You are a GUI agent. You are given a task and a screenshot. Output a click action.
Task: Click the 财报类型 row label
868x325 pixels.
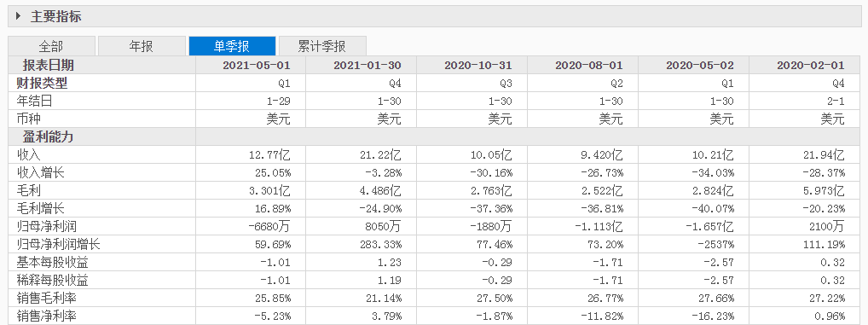tap(48, 83)
